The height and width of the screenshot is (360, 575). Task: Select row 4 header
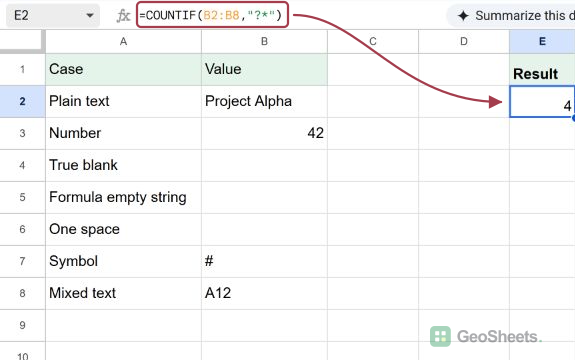tap(22, 165)
